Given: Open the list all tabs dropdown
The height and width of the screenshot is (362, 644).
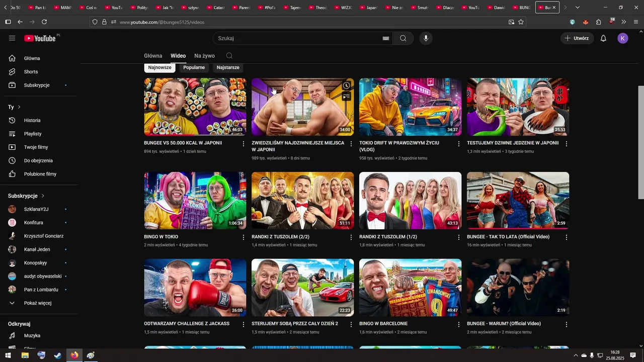Looking at the screenshot, I should point(577,8).
